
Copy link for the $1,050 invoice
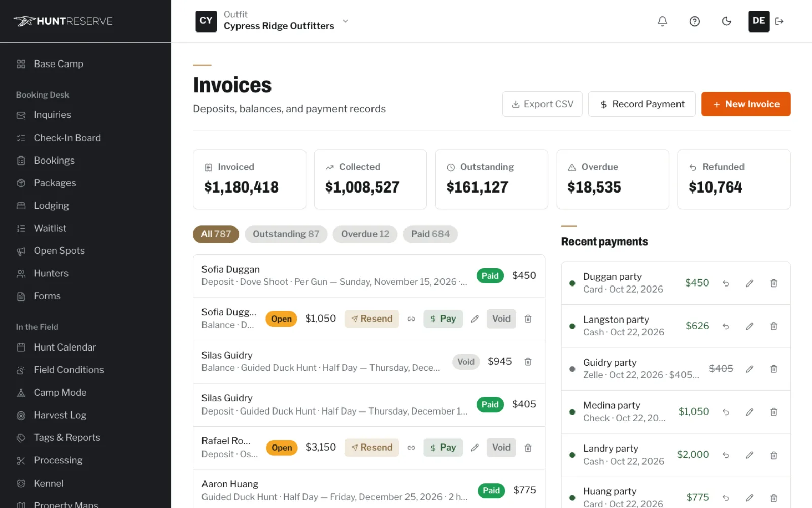click(x=411, y=319)
